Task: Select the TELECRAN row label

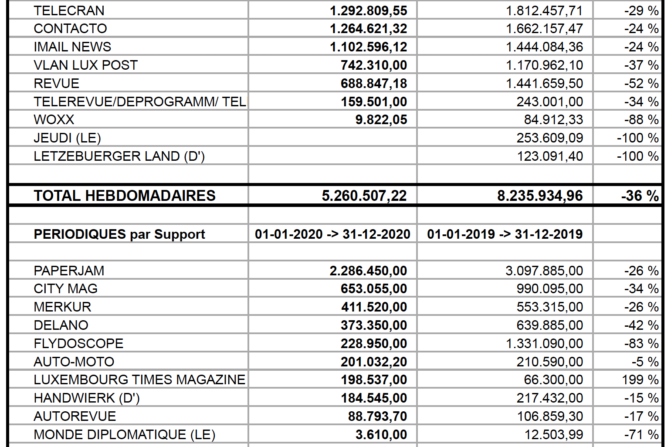Action: [69, 10]
